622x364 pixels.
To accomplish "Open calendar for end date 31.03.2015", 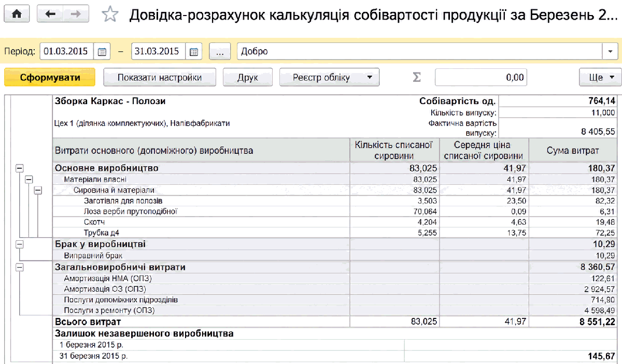I will 194,51.
